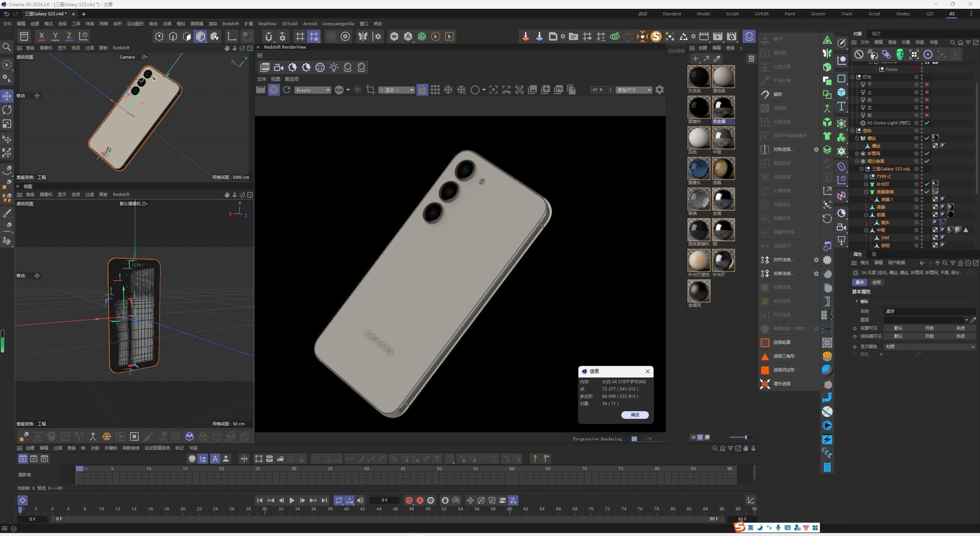
Task: Lock the Z axis in top toolbar
Action: [x=69, y=36]
